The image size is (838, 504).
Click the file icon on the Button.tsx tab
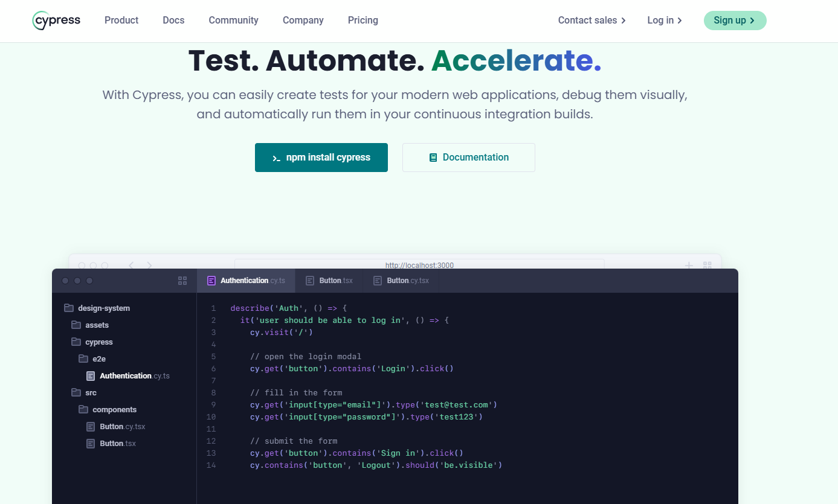tap(310, 281)
